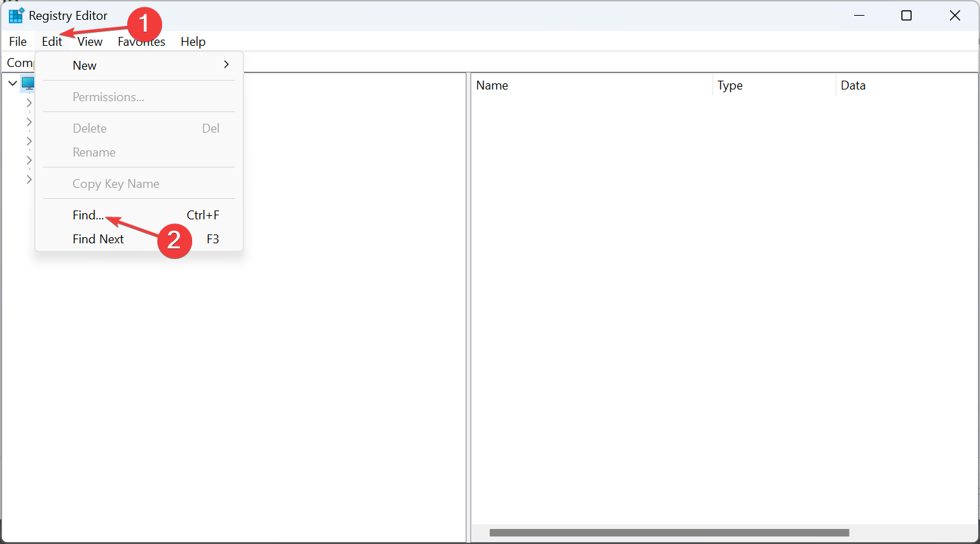Open the Favorites menu

(142, 42)
